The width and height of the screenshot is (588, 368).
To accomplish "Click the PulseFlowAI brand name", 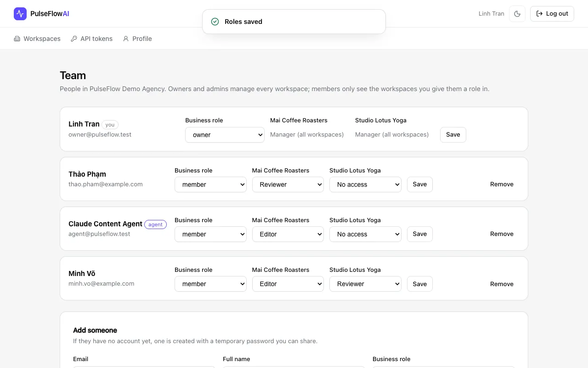I will 50,14.
